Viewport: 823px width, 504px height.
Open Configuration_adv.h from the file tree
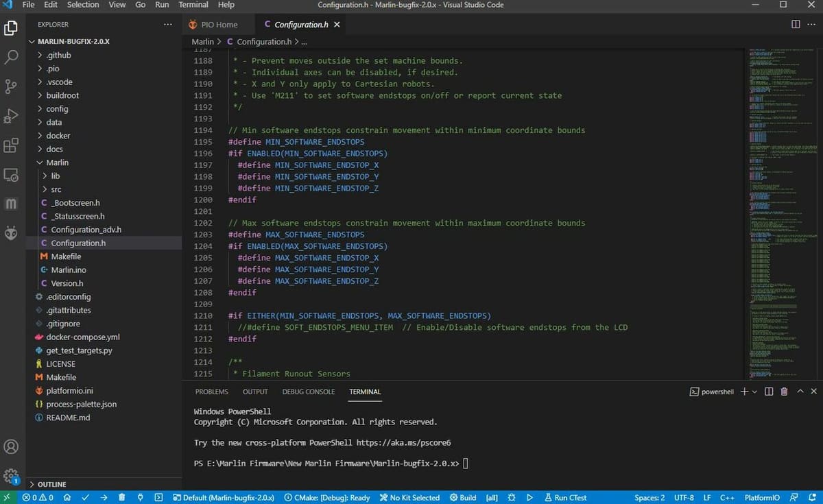click(x=86, y=230)
